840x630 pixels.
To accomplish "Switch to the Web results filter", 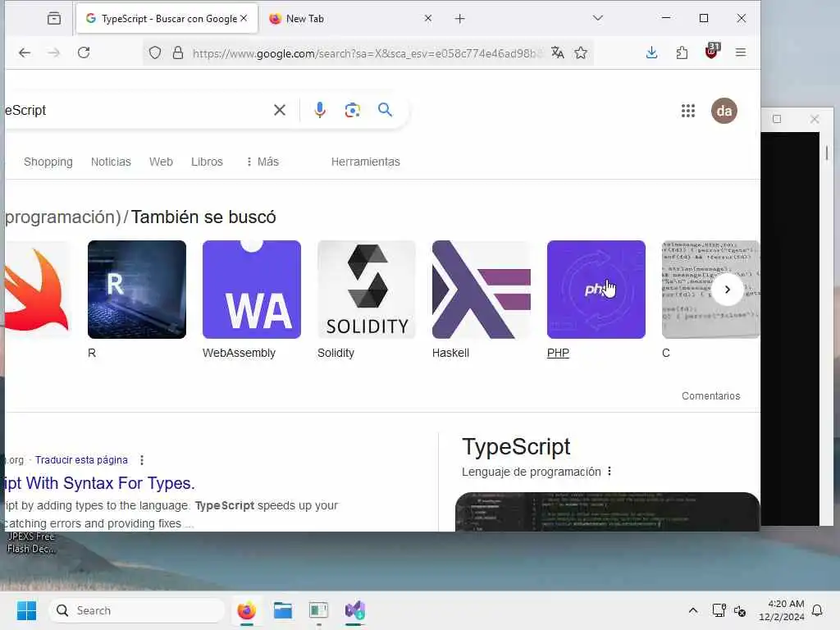I will point(161,162).
